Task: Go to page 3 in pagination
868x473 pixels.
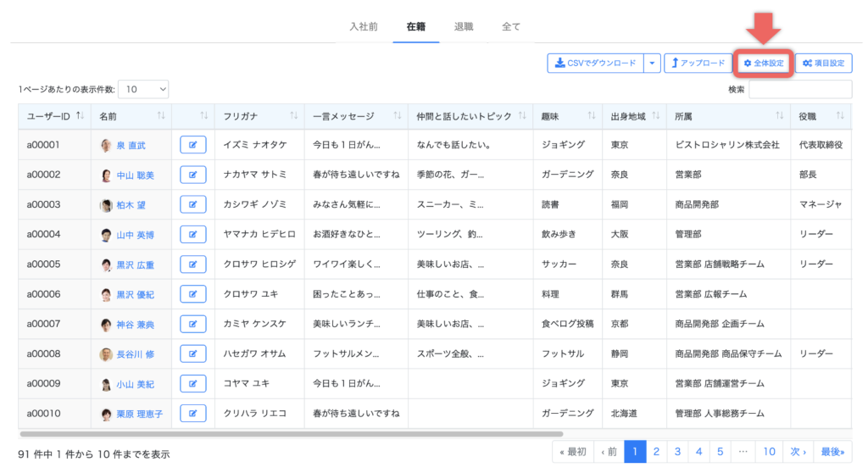Action: [x=677, y=452]
